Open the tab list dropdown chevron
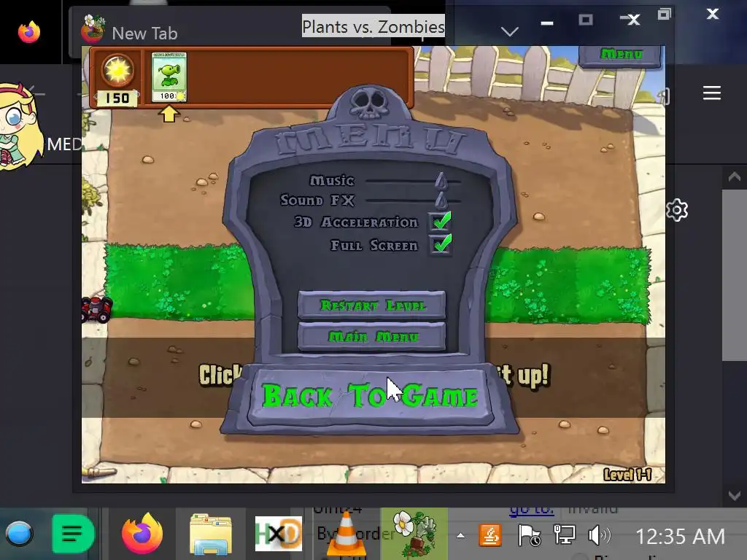This screenshot has width=747, height=560. click(x=510, y=32)
